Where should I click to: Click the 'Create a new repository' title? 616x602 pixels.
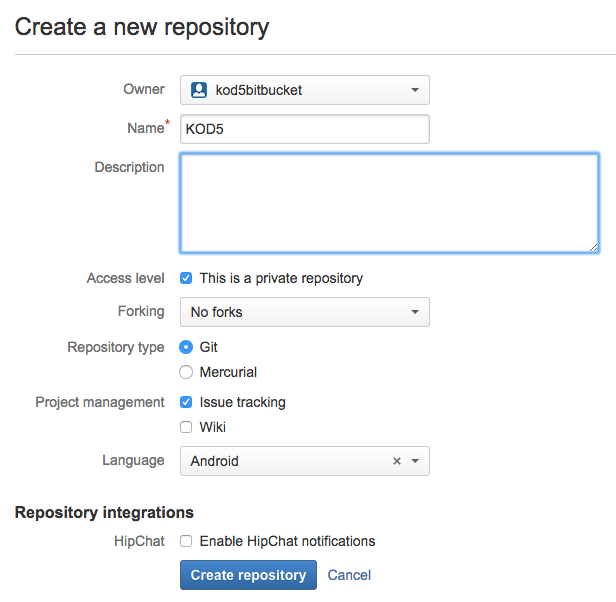click(x=142, y=28)
